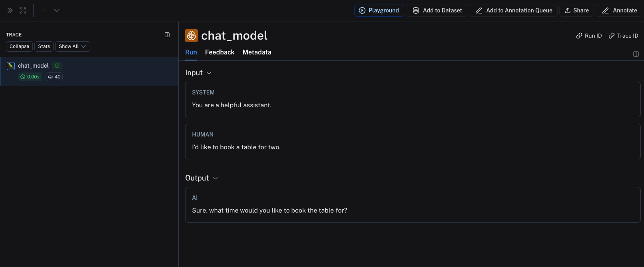Click the token count badge showing 40

tap(54, 77)
